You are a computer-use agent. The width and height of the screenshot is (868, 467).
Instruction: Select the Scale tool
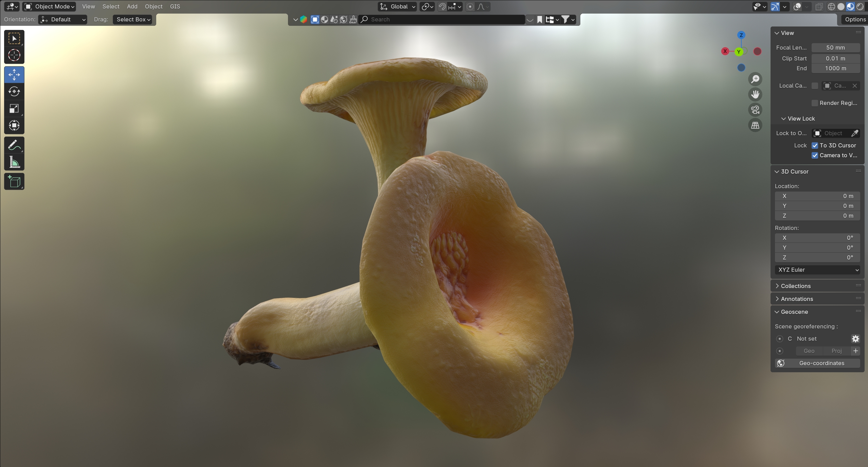tap(14, 108)
